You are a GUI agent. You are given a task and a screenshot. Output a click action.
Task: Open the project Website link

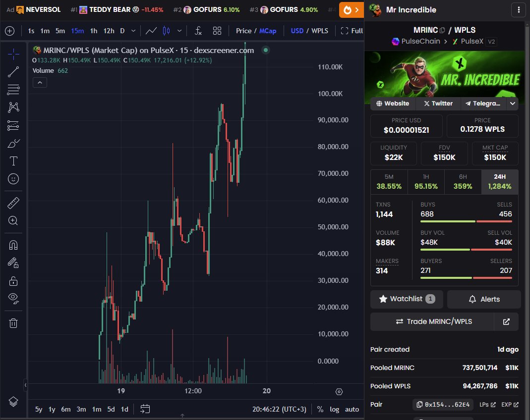click(393, 104)
